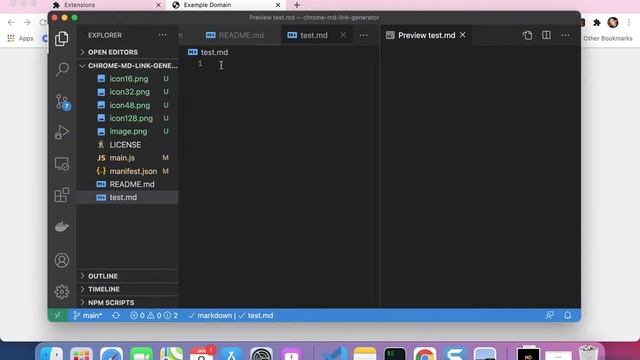
Task: Open a new tab in Chrome
Action: coord(297,5)
